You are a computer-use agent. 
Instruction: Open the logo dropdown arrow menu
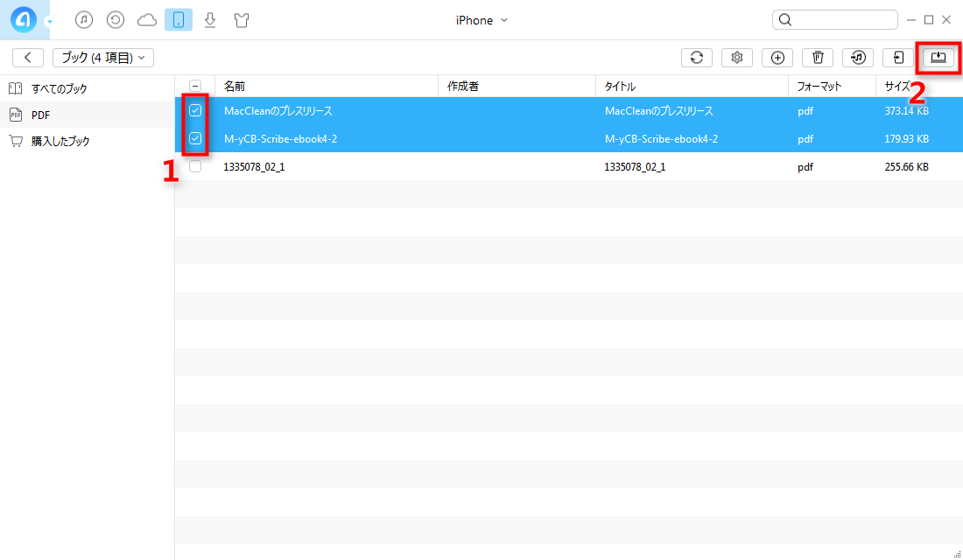(49, 22)
